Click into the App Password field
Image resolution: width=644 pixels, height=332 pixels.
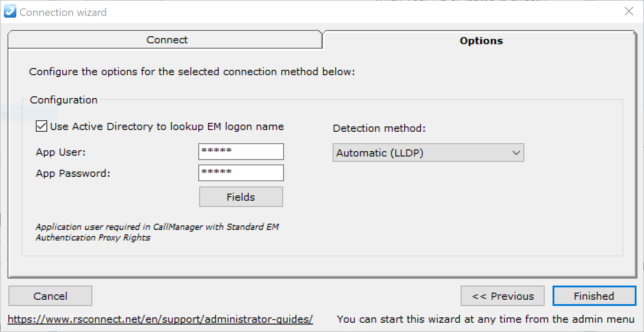(x=241, y=173)
